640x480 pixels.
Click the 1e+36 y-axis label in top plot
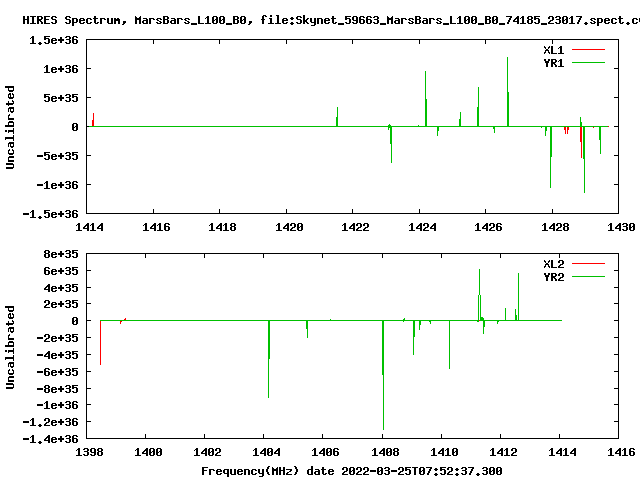(60, 69)
